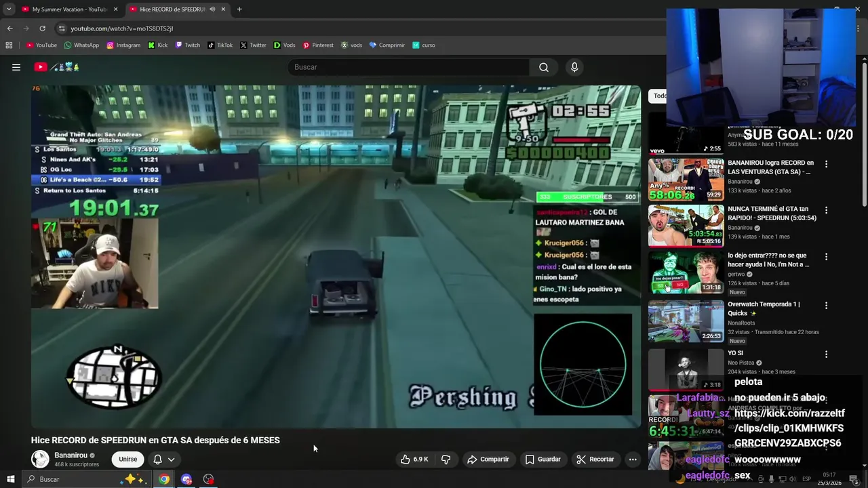The image size is (868, 488).
Task: Open Twitter bookmark
Action: coord(253,45)
